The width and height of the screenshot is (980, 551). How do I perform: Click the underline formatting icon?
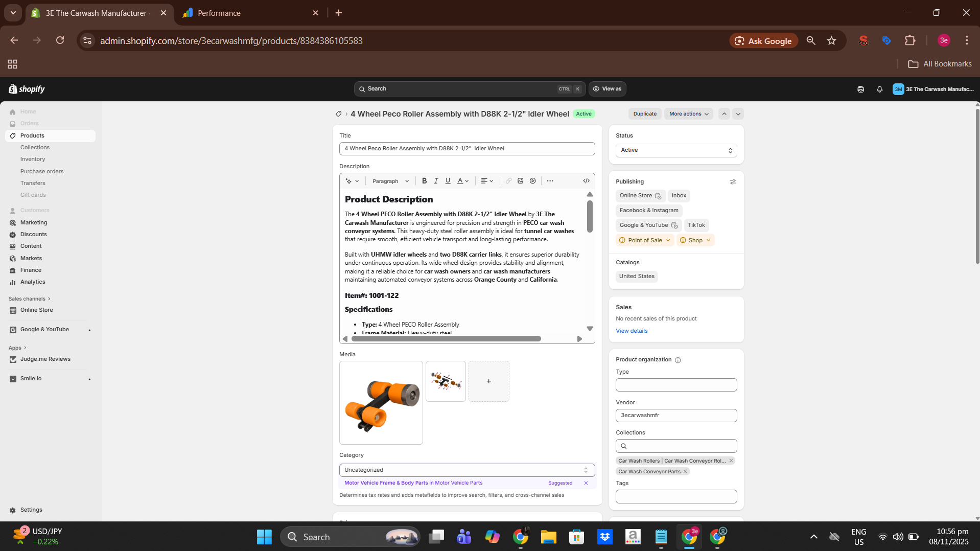pos(448,181)
